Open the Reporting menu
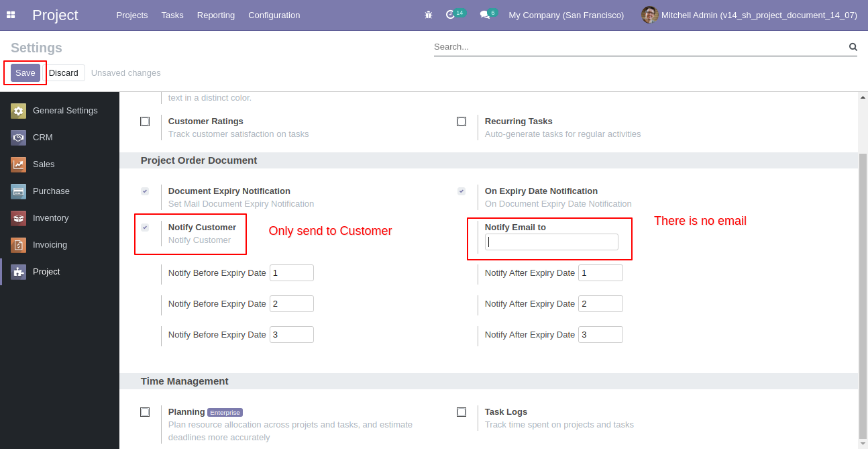Viewport: 868px width, 449px height. coord(216,15)
